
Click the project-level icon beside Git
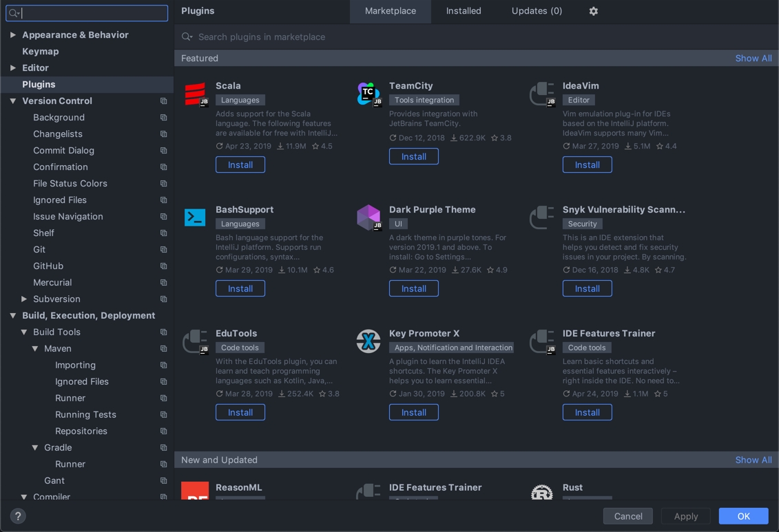164,250
